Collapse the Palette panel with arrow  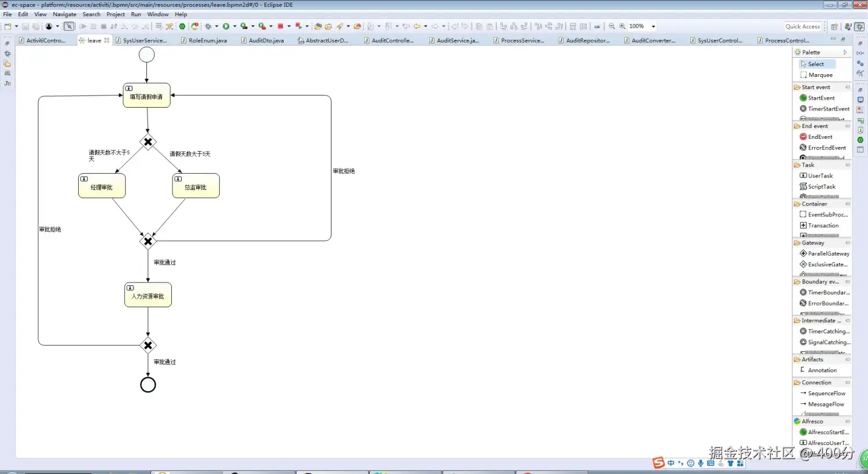(x=845, y=52)
